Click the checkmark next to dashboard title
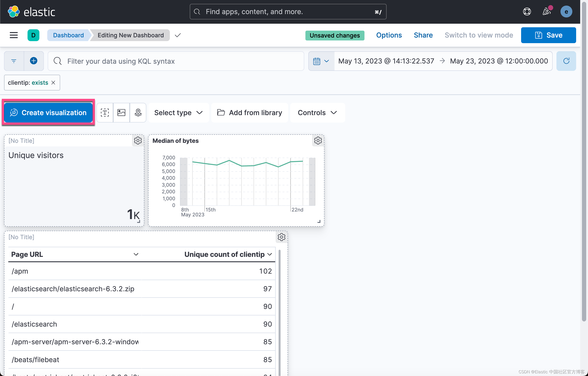 pyautogui.click(x=178, y=35)
